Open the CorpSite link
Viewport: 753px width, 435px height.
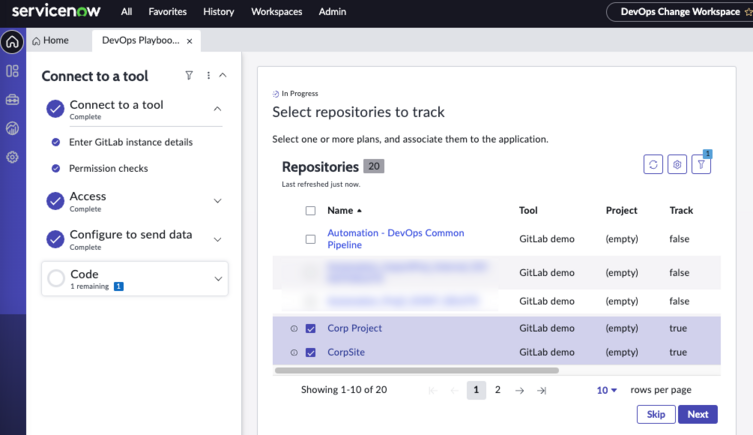pos(346,352)
